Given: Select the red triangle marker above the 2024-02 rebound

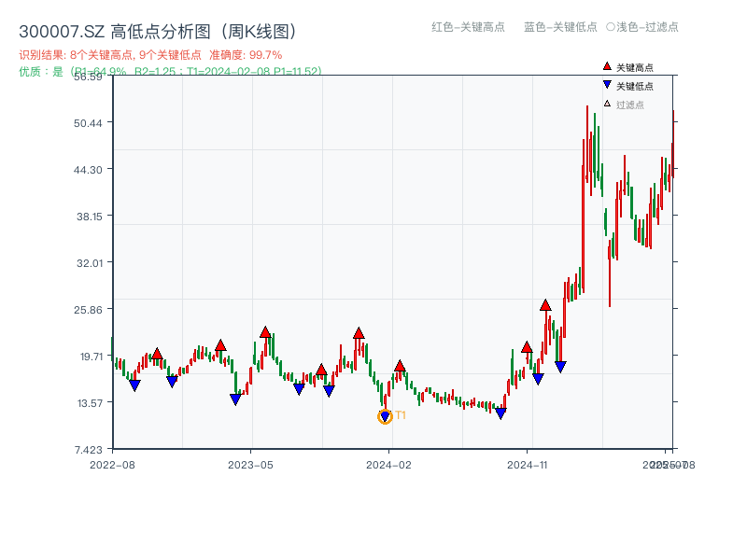Looking at the screenshot, I should [400, 366].
